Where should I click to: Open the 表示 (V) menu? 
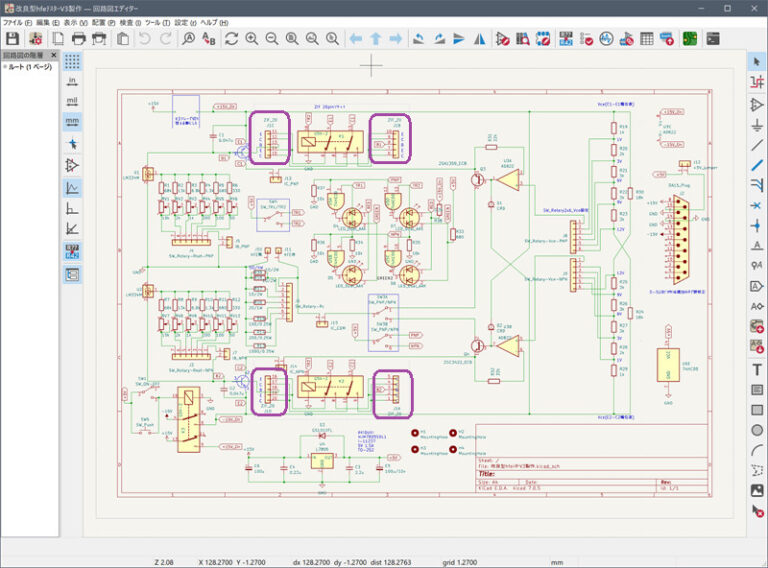click(76, 22)
